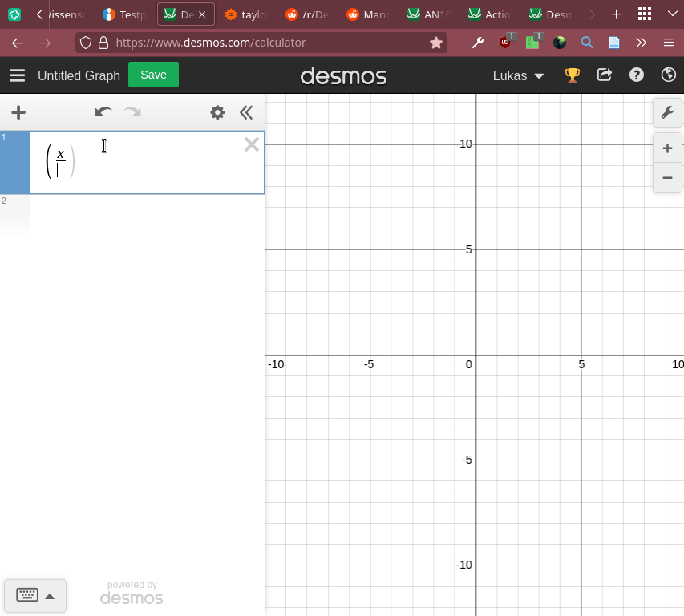View achievements via the trophy icon
Screen dimensions: 684x616
(x=572, y=75)
